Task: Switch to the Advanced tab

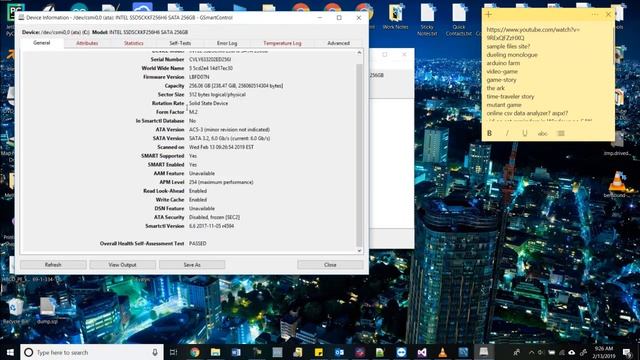Action: click(x=338, y=43)
